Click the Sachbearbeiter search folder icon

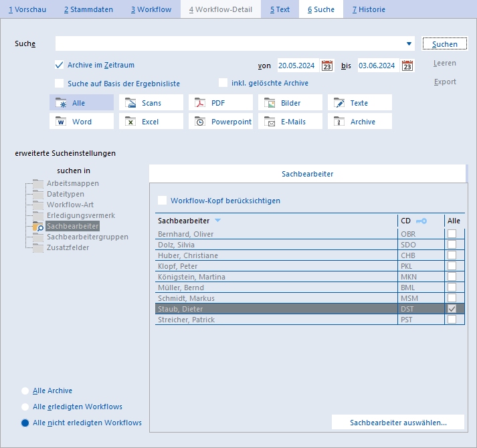click(x=38, y=226)
